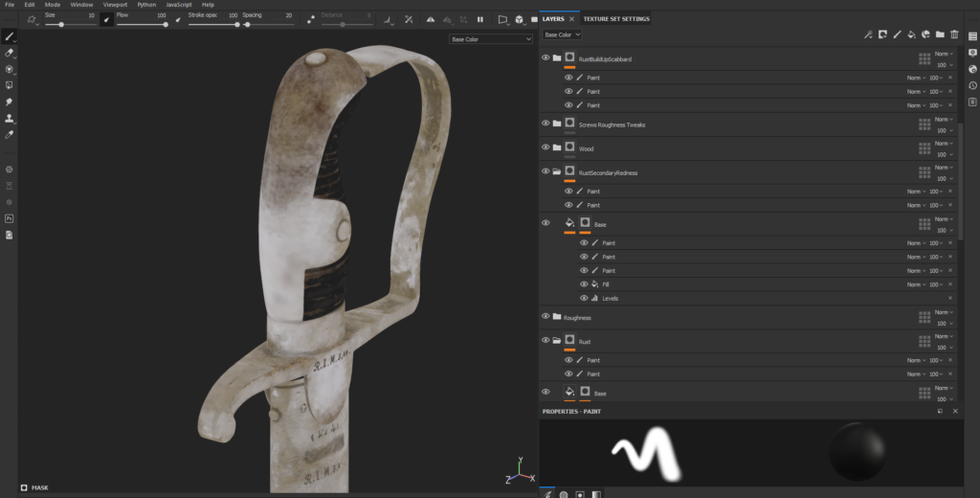Click the flow pen pressure icon
The width and height of the screenshot is (980, 498).
coord(178,20)
